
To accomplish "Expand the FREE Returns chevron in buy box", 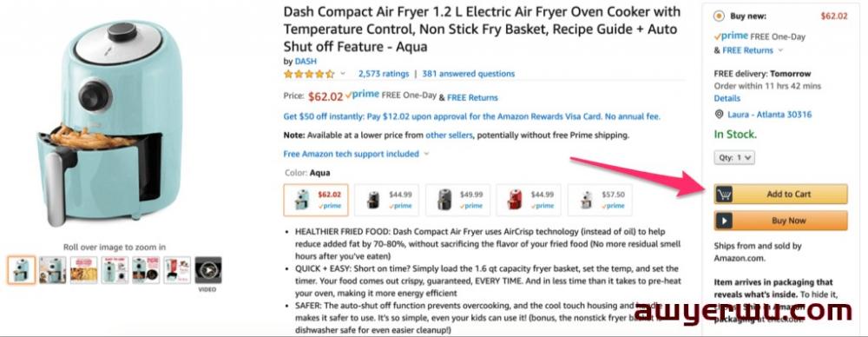I will point(780,50).
